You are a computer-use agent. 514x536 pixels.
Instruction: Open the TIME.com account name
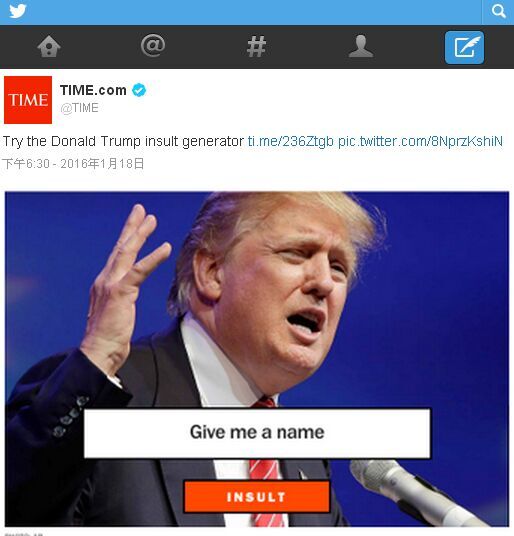click(93, 90)
